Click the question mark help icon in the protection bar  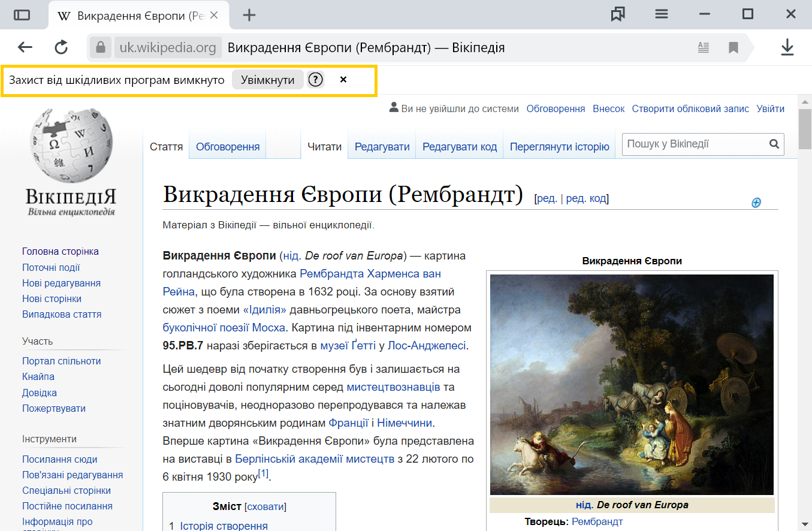[316, 80]
